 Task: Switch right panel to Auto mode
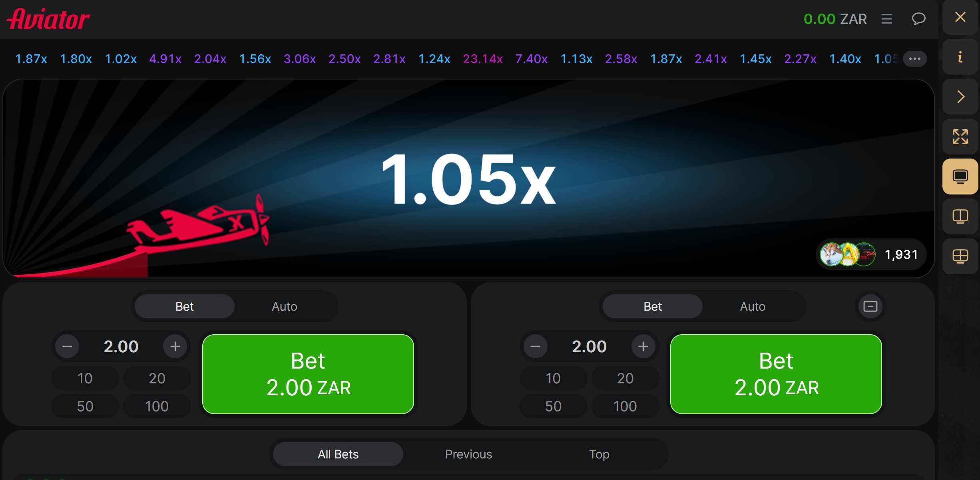(753, 306)
